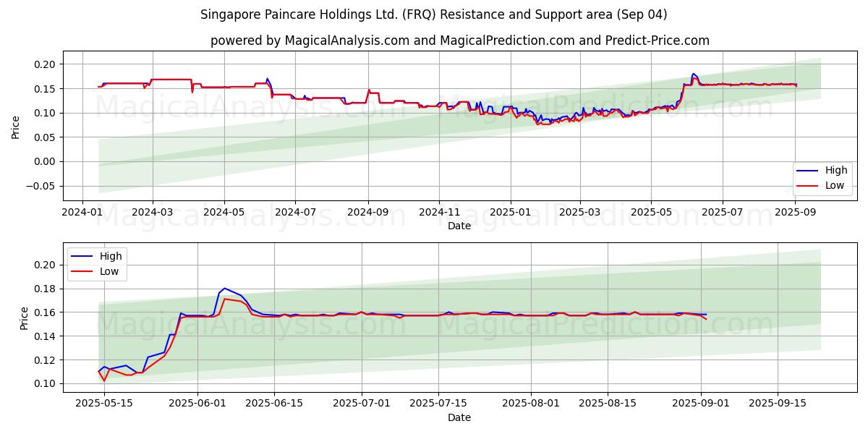Click the '2024-03' x-axis label on the top chart
The width and height of the screenshot is (868, 434).
tap(152, 213)
